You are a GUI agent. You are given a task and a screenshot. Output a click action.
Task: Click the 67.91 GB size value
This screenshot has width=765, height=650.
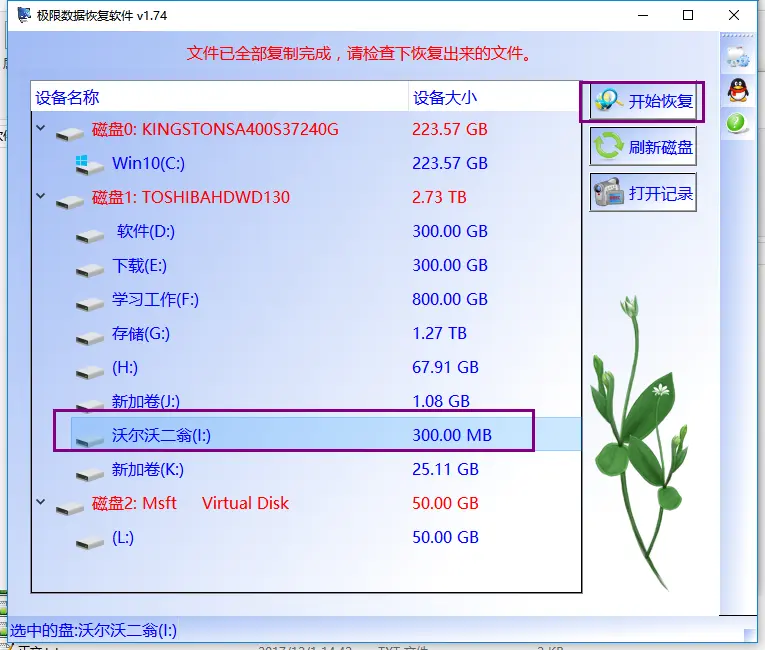click(445, 367)
